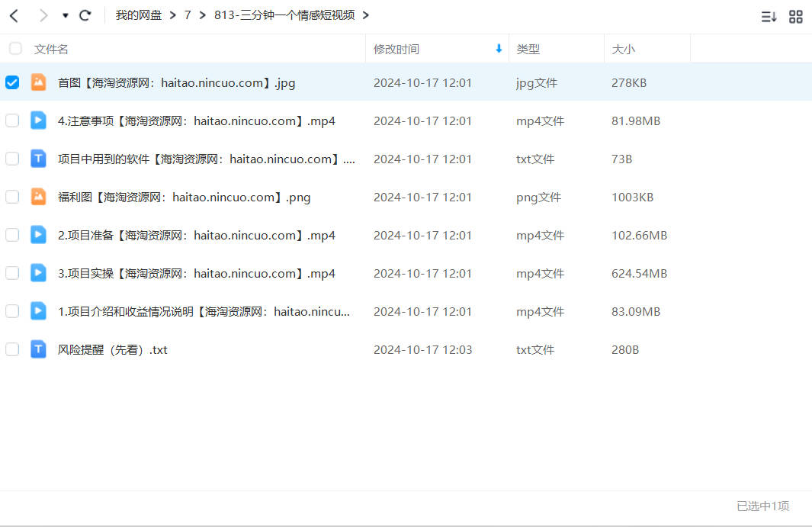
Task: Select file name 4.注意事项 mp4
Action: 196,121
